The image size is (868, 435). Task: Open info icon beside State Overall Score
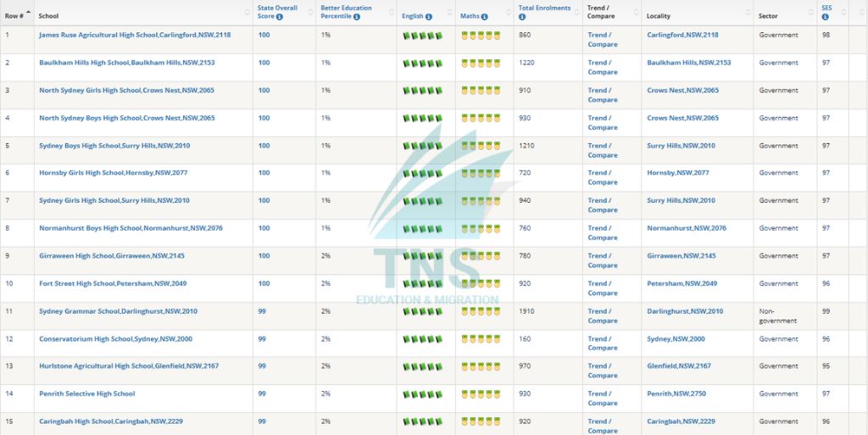(x=280, y=17)
